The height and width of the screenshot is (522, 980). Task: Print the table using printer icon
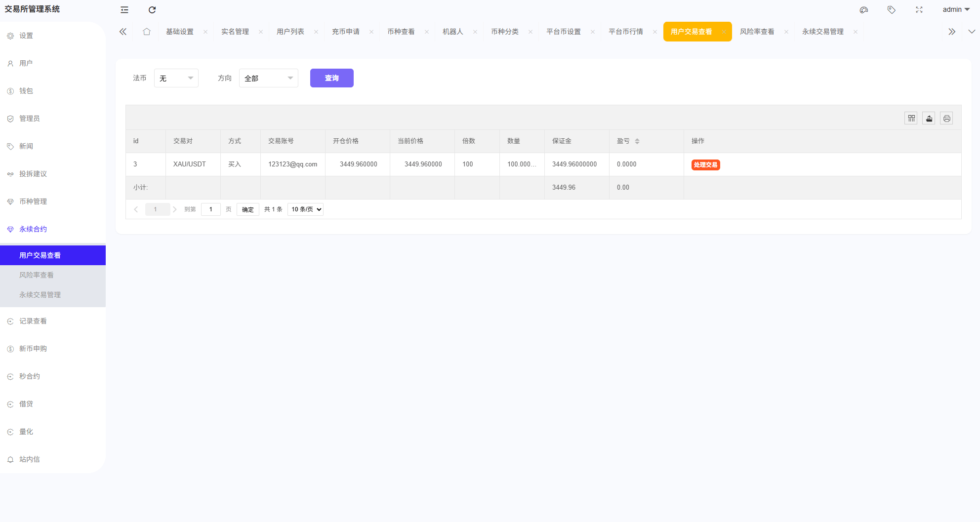pyautogui.click(x=947, y=119)
